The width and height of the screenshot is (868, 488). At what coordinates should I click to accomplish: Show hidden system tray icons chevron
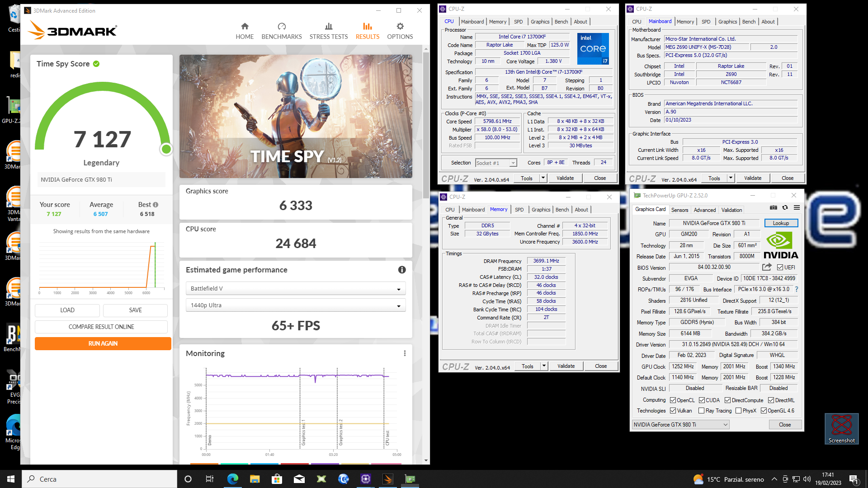774,479
